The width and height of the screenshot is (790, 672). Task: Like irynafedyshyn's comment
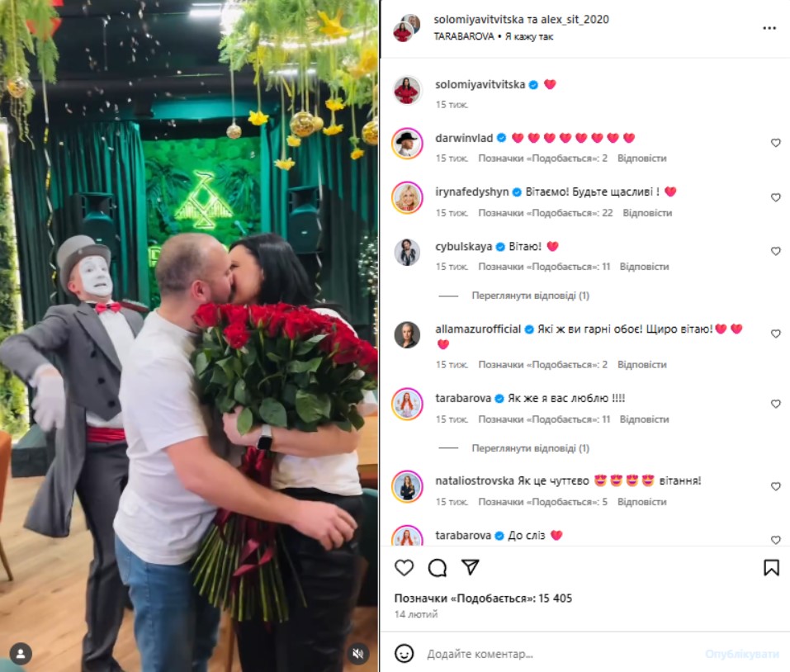[x=775, y=197]
